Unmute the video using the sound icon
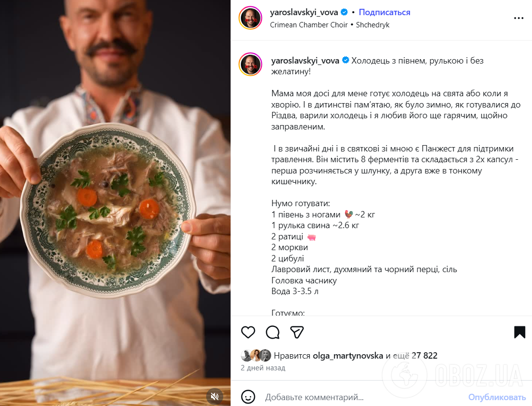Viewport: 532px width, 406px height. 215,397
